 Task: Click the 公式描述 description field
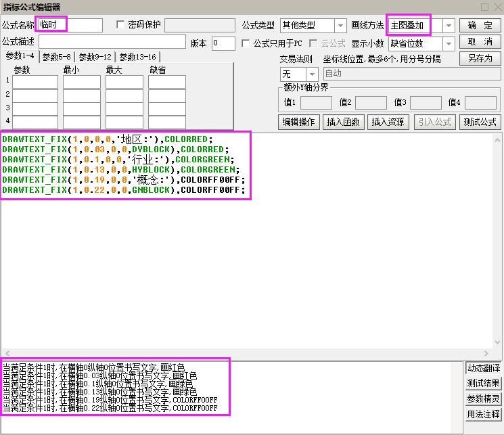click(112, 42)
